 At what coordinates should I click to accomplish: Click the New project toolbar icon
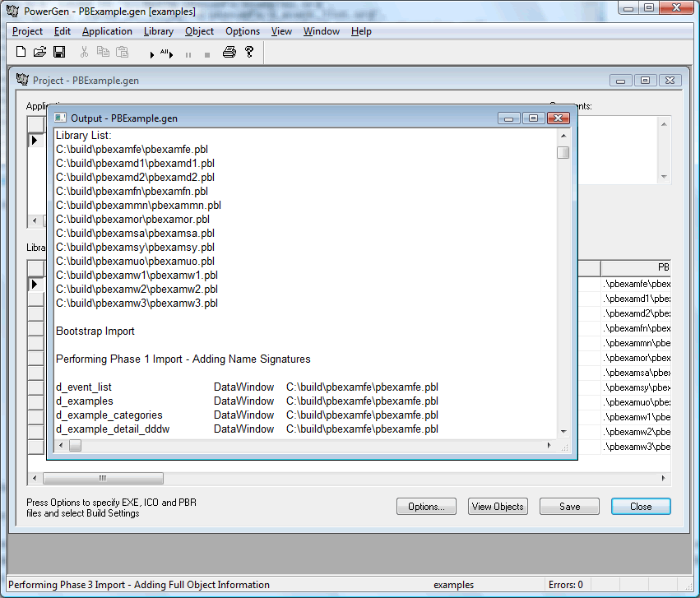pyautogui.click(x=21, y=52)
